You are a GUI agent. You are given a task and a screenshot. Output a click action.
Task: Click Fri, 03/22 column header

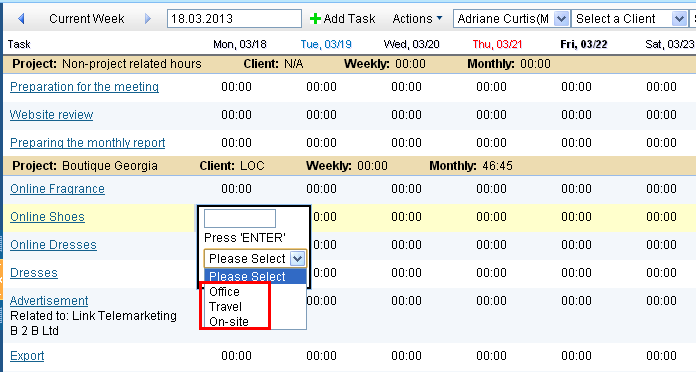(x=584, y=44)
